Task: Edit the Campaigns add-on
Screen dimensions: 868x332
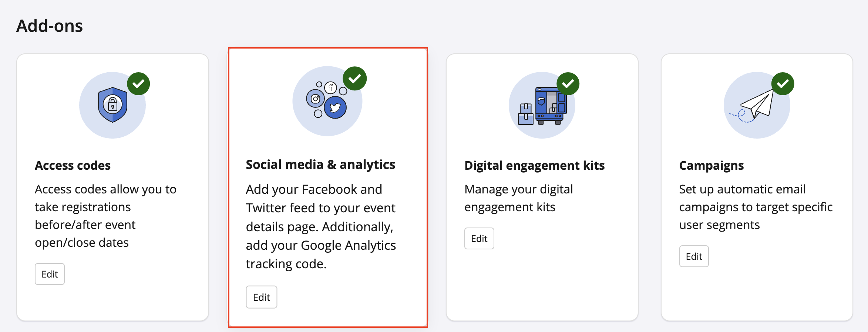Action: pyautogui.click(x=694, y=256)
